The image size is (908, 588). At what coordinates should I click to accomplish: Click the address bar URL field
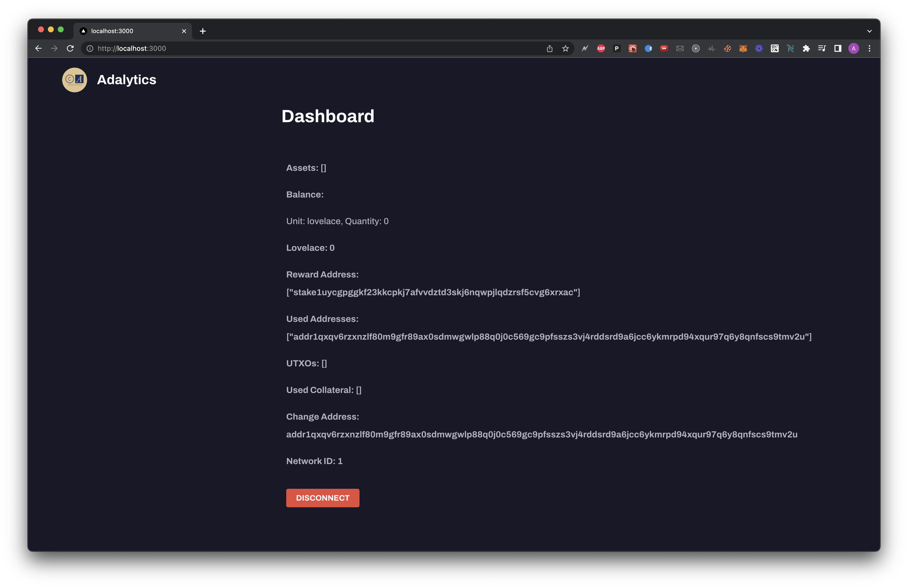point(305,48)
